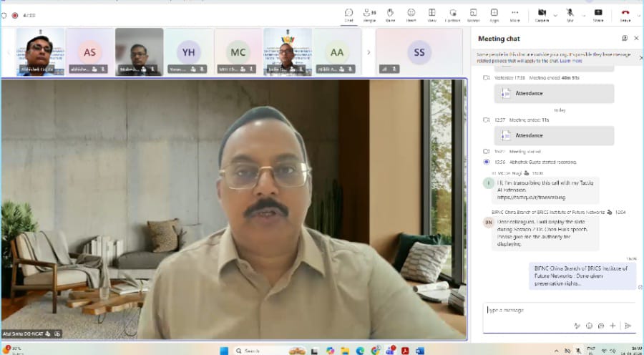Open Microsoft Edge from the taskbar
This screenshot has height=355, width=644.
360,351
